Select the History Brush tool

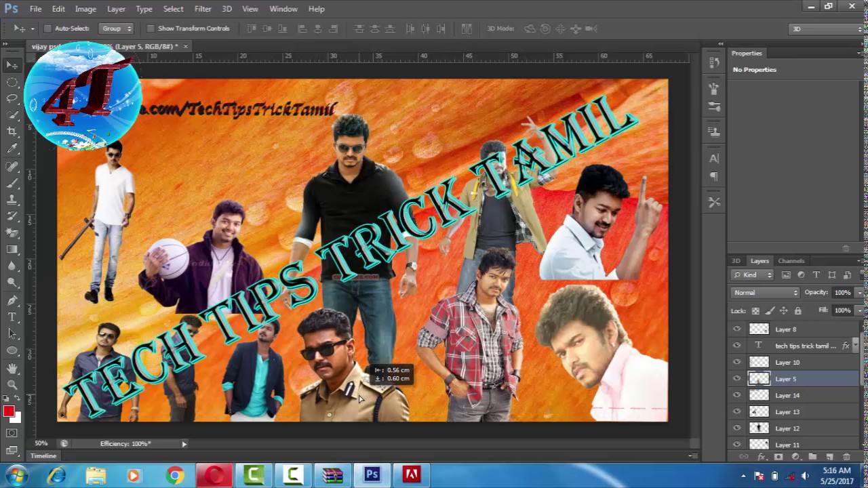(x=12, y=216)
